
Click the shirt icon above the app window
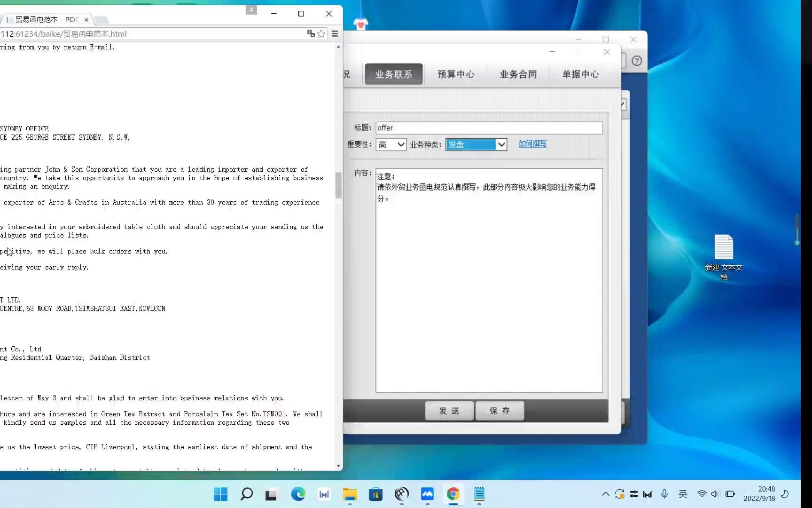coord(360,24)
